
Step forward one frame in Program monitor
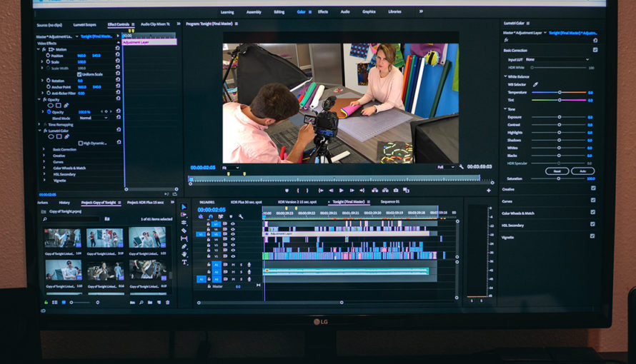click(352, 191)
